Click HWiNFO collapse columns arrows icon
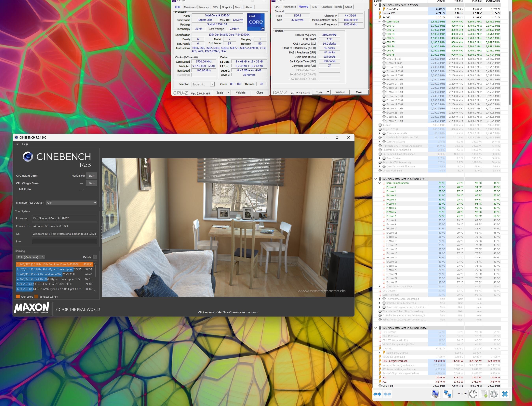The height and width of the screenshot is (406, 532). pos(387,394)
